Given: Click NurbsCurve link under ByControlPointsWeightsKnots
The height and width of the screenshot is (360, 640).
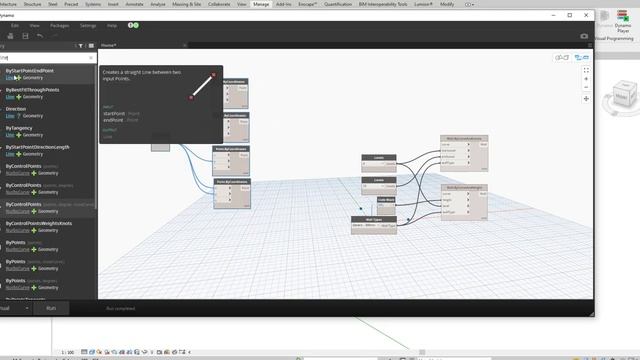Looking at the screenshot, I should 18,231.
